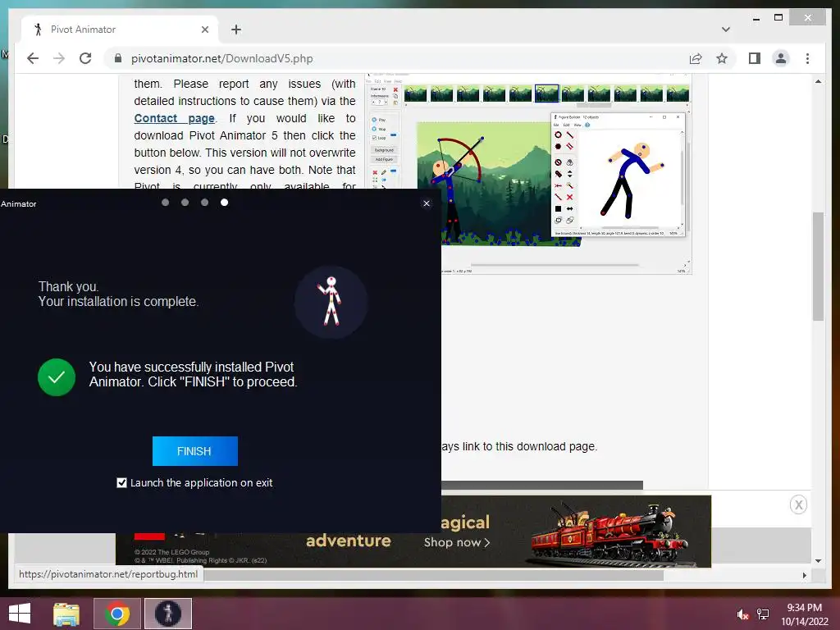Click "Thank you." heading text
The height and width of the screenshot is (630, 840).
[x=69, y=286]
